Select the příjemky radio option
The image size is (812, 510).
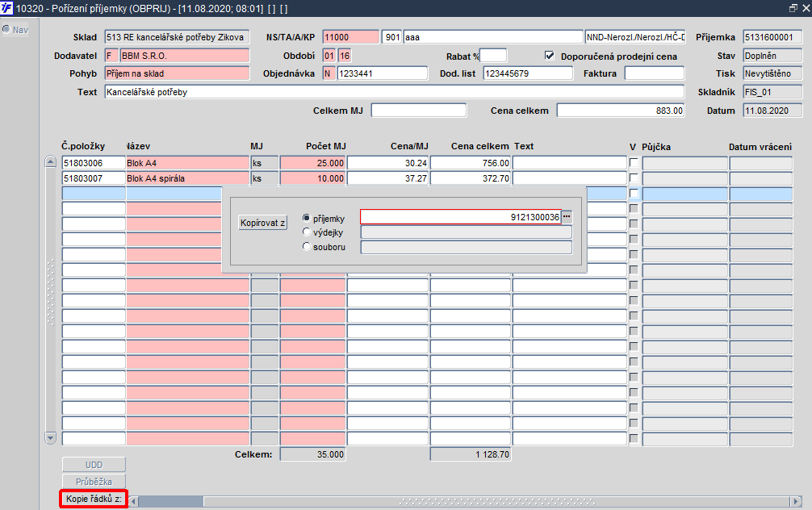(307, 218)
